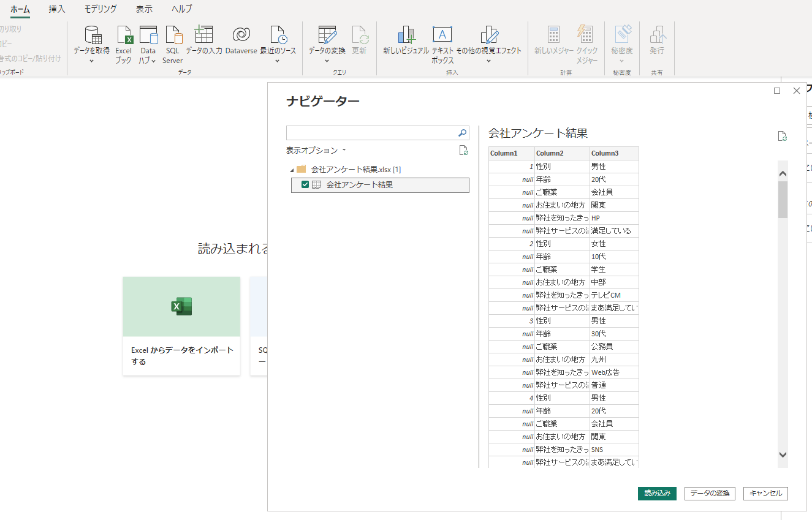Click the 秘密度 sensitivity icon
The height and width of the screenshot is (520, 812).
pos(622,35)
